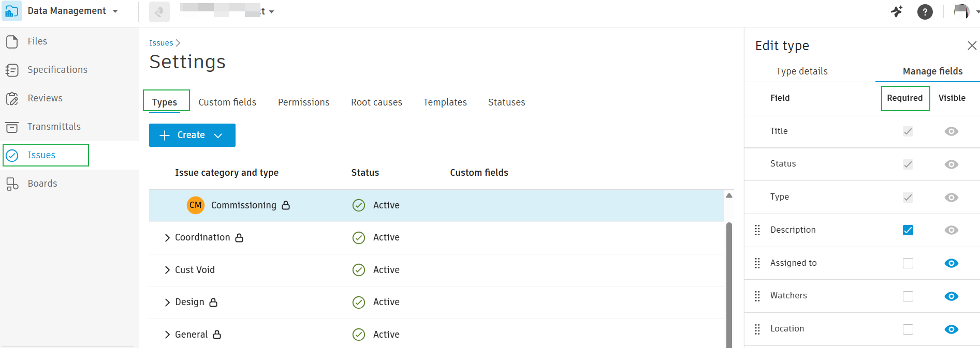Screen dimensions: 980x348
Task: Toggle Description visibility eye
Action: 952,230
